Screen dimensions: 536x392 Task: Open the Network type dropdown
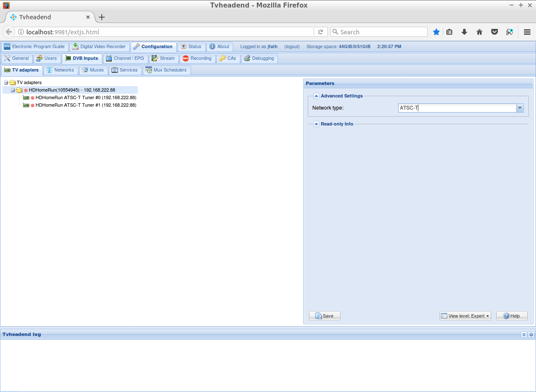point(520,108)
